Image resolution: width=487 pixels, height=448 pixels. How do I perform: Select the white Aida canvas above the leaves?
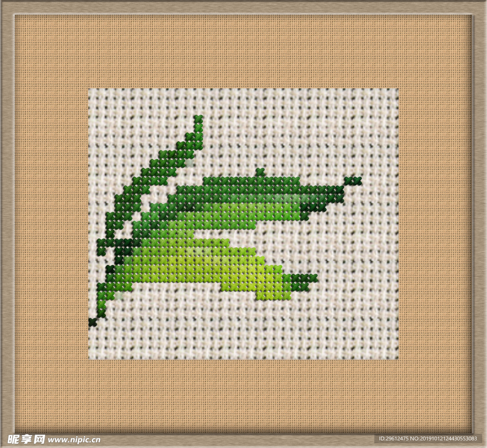[285, 128]
